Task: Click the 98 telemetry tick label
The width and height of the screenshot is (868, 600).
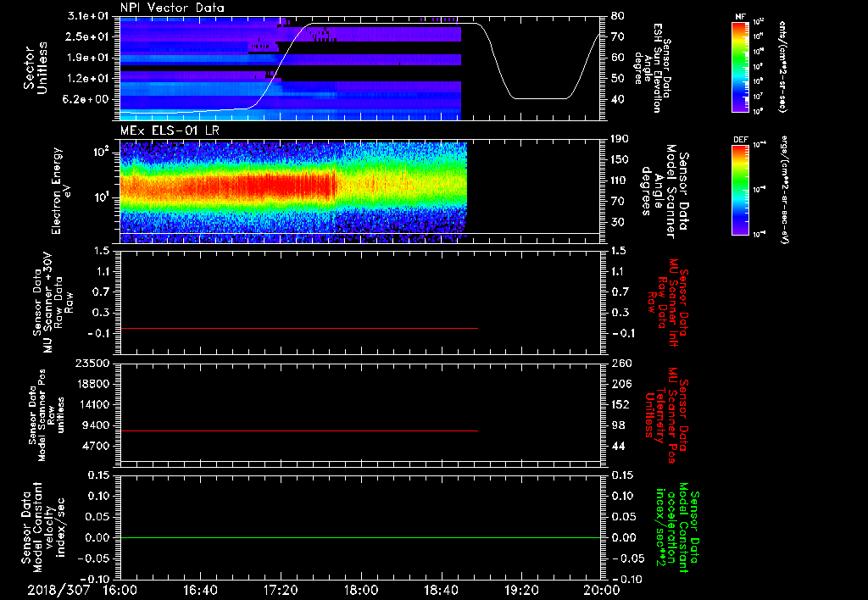Action: click(x=618, y=425)
